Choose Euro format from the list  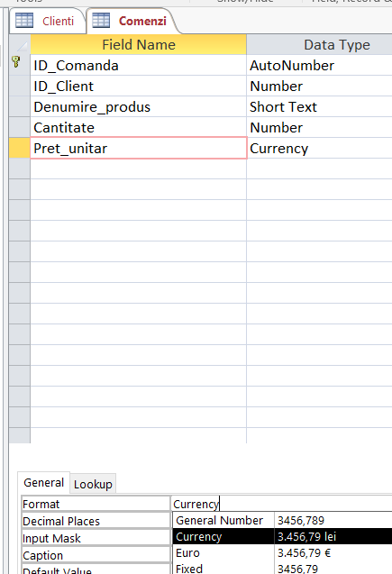[x=282, y=552]
